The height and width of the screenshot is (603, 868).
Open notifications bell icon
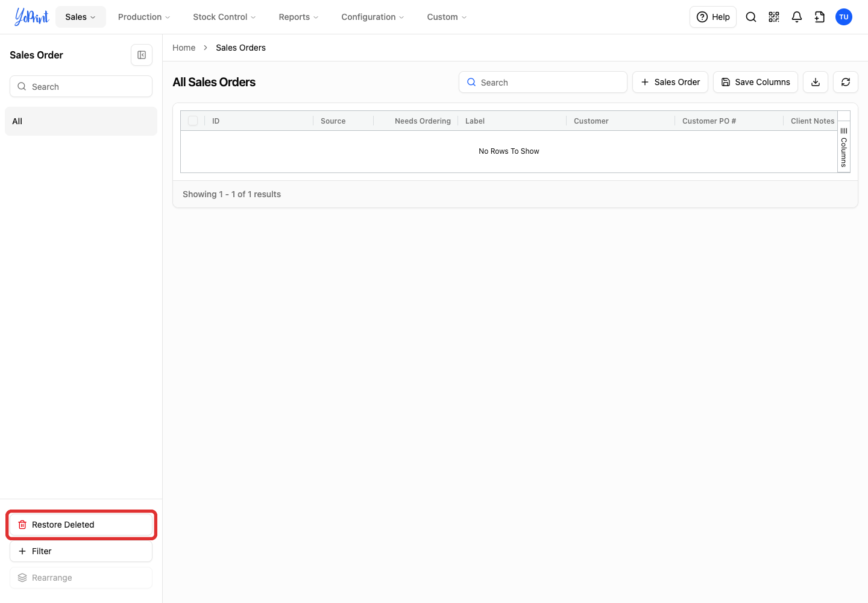[x=797, y=17]
